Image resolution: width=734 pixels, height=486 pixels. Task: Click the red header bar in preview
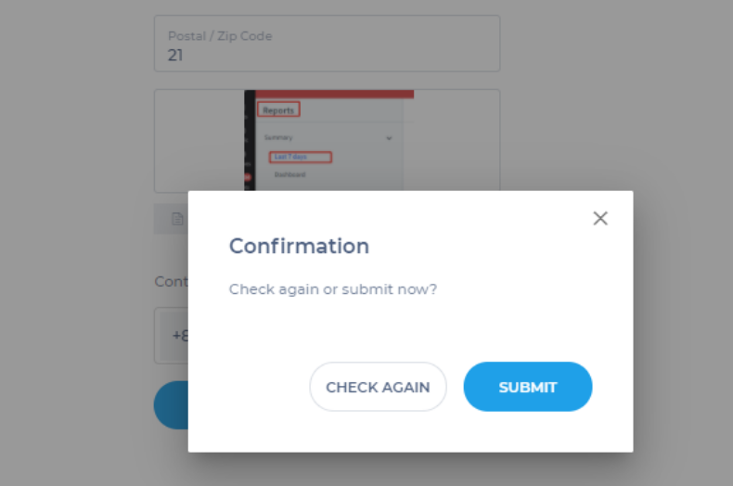[x=330, y=94]
